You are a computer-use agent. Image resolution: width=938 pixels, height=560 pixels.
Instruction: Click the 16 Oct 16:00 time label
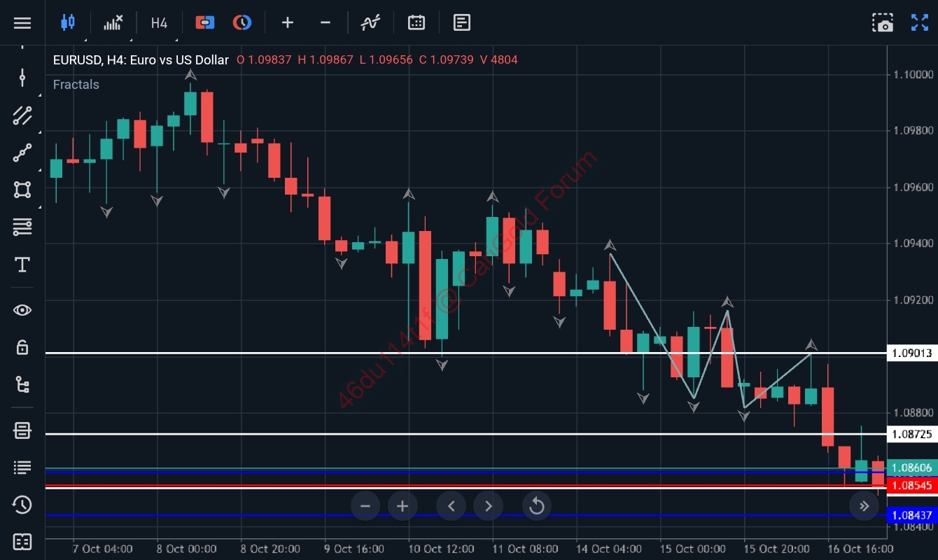point(860,549)
